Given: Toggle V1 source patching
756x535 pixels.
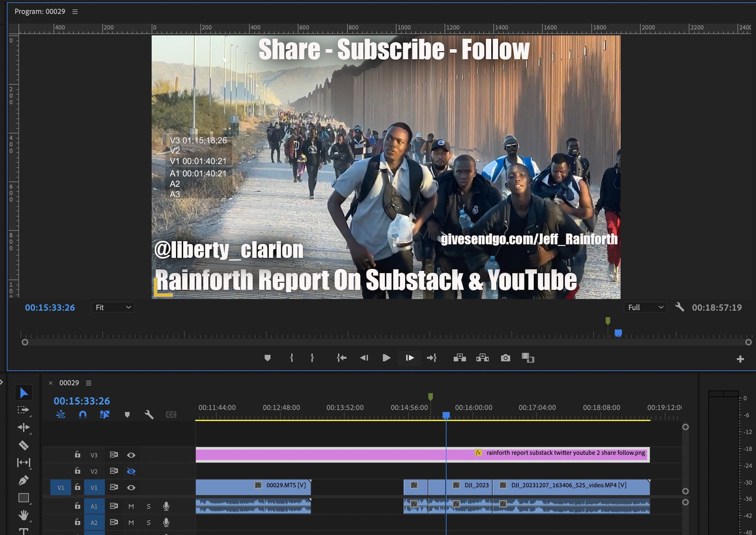Looking at the screenshot, I should click(61, 487).
